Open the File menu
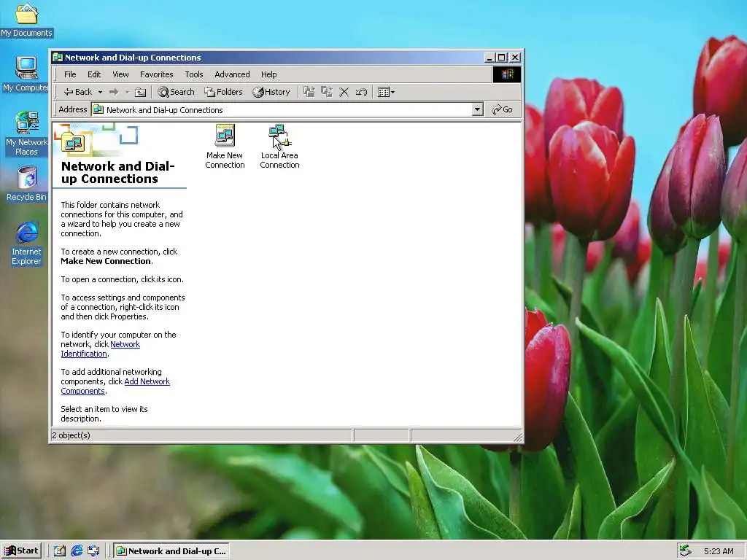The height and width of the screenshot is (560, 747). pyautogui.click(x=70, y=74)
